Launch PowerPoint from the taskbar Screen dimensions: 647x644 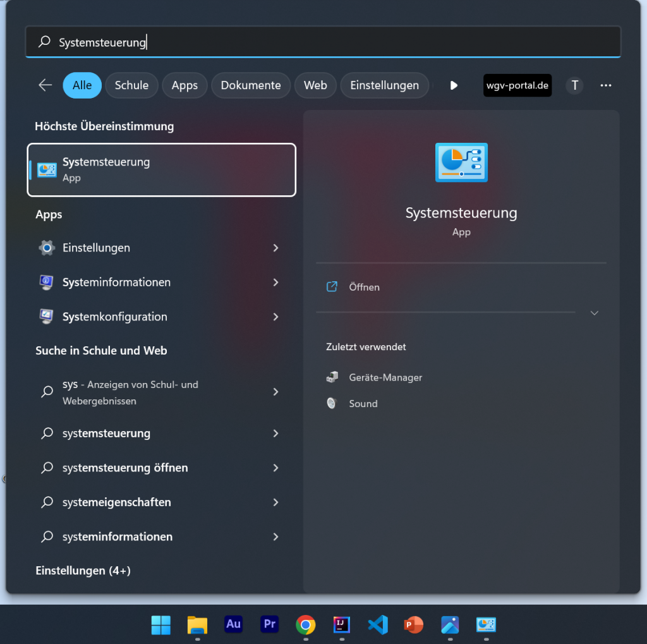[x=414, y=624]
